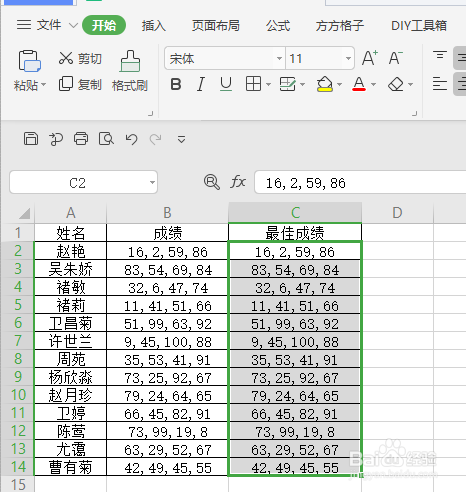Click cell B7 with 9,45,100,88
Screen dimensions: 466x492
point(167,341)
